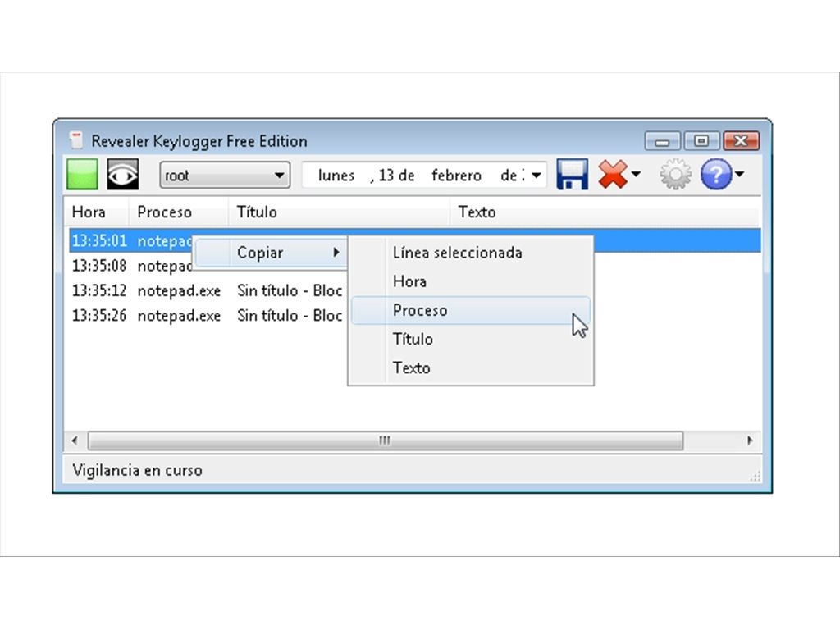Click the blue help question icon
Screen dimensions: 840x630
715,174
